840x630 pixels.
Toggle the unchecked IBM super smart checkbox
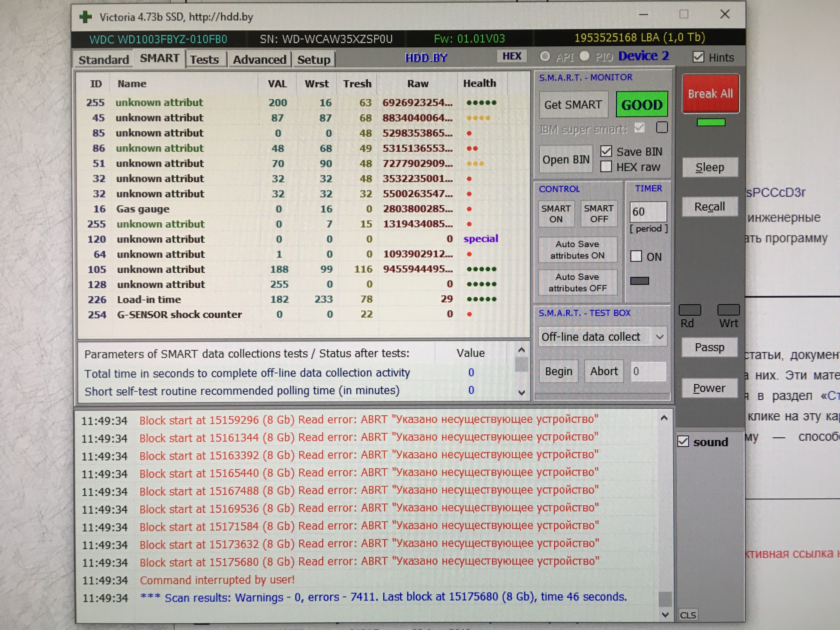(x=662, y=127)
